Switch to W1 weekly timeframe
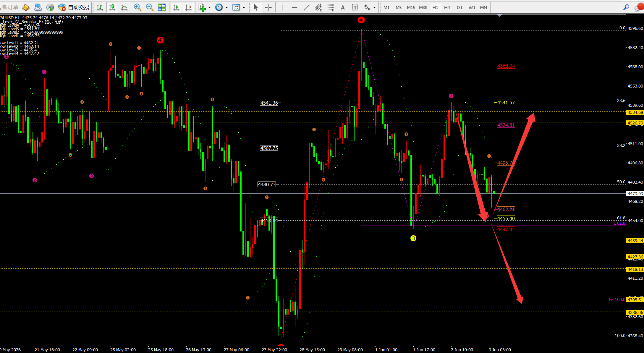 pyautogui.click(x=472, y=7)
